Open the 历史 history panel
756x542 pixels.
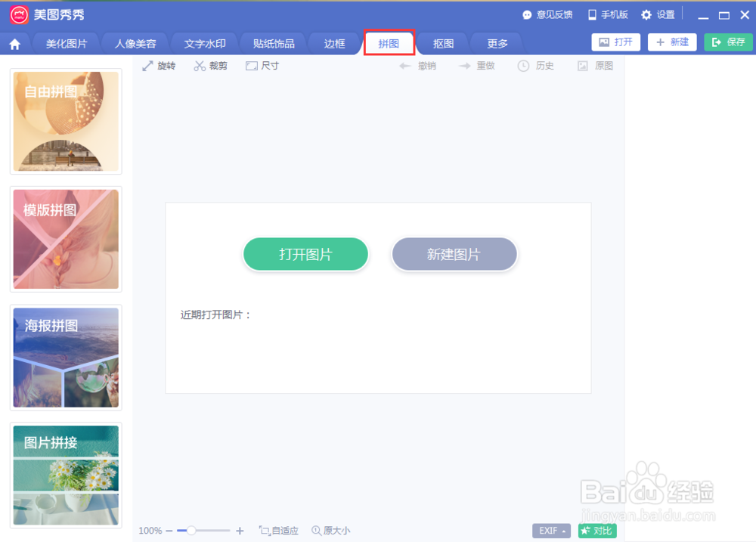535,66
